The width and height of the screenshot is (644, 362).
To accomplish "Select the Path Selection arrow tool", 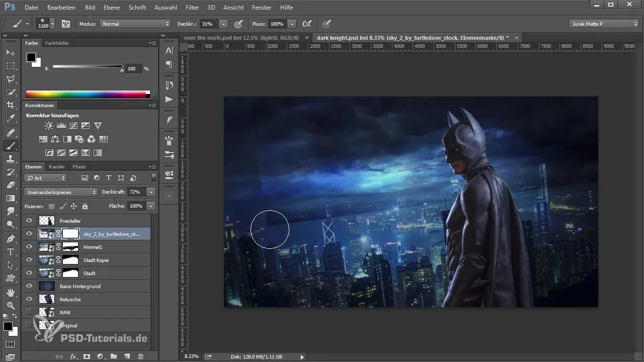I will 10,264.
